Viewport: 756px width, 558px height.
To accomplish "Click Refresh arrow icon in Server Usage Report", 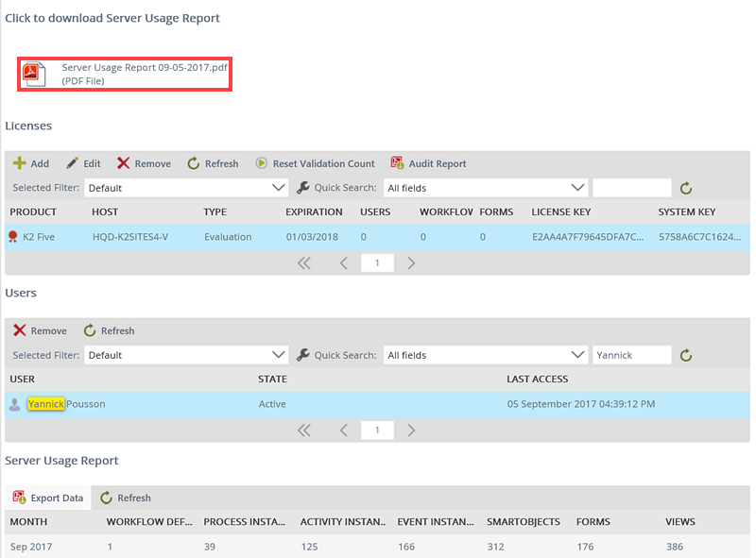I will [x=106, y=498].
